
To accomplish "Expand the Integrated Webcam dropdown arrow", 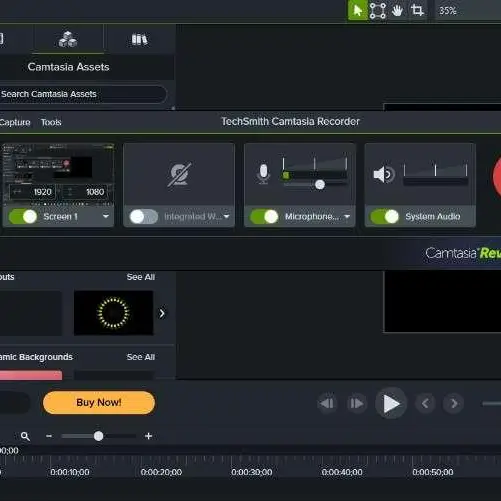I will pyautogui.click(x=227, y=217).
